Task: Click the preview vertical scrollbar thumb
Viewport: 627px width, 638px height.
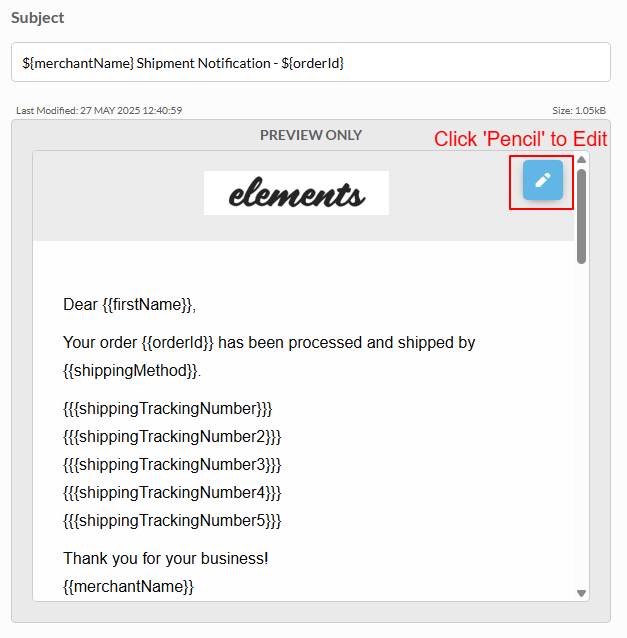Action: pos(581,216)
